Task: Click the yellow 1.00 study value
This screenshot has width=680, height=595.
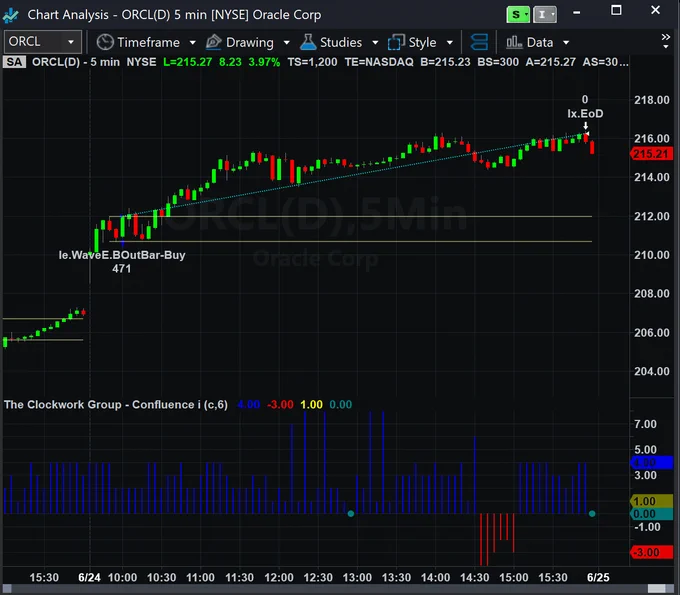Action: (x=311, y=405)
